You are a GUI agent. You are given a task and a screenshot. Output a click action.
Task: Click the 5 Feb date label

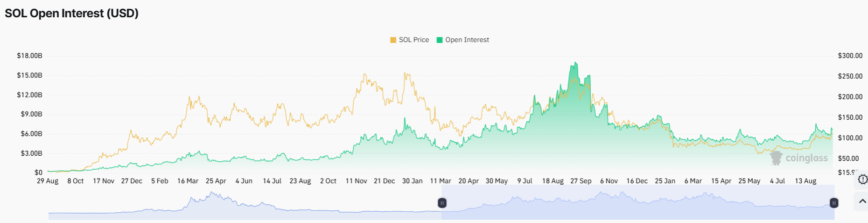pyautogui.click(x=160, y=181)
